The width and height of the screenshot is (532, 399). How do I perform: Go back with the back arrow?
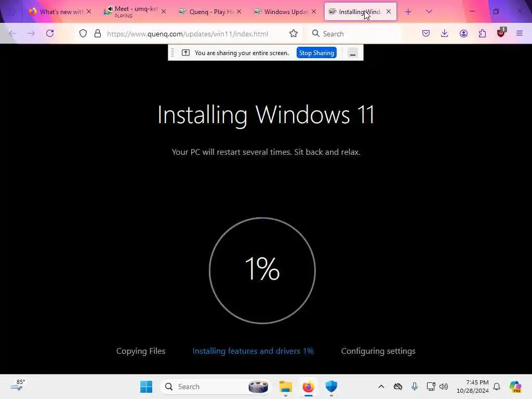point(12,33)
